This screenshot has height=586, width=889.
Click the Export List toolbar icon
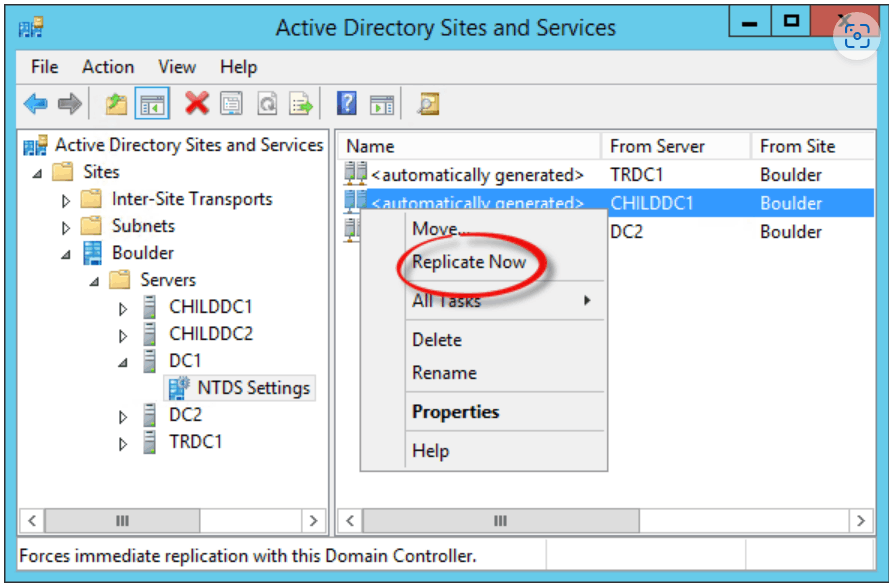(301, 104)
